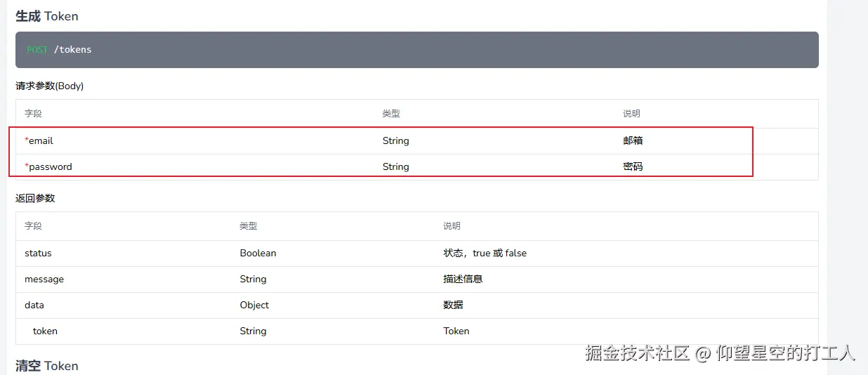Select the status field cell
Viewport: 868px width, 375px height.
coord(38,253)
